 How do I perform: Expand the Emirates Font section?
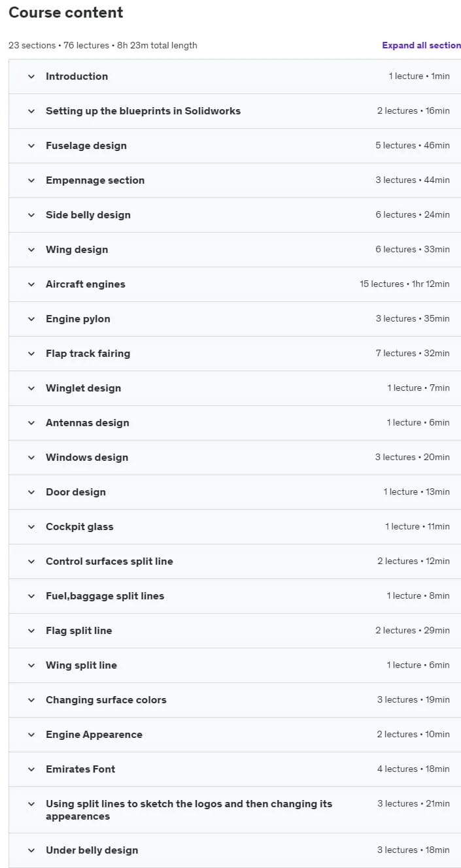tap(235, 769)
